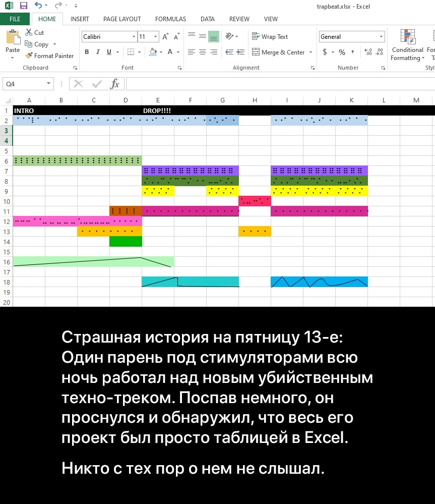
Task: Toggle italic formatting
Action: 98,52
